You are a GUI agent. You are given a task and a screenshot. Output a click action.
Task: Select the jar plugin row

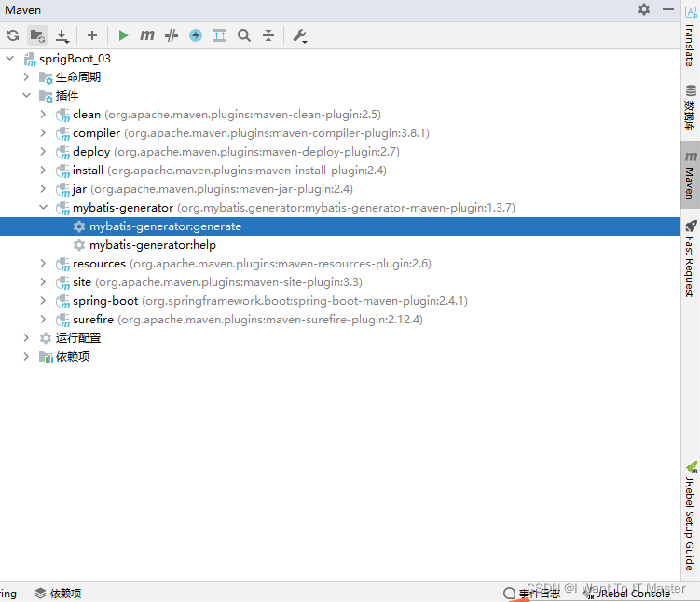point(340,189)
